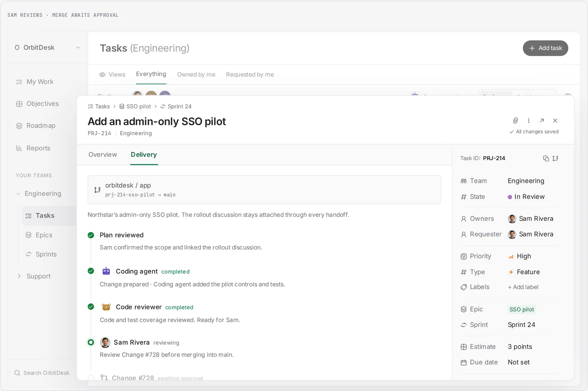
Task: Click the Add task button
Action: pyautogui.click(x=545, y=48)
